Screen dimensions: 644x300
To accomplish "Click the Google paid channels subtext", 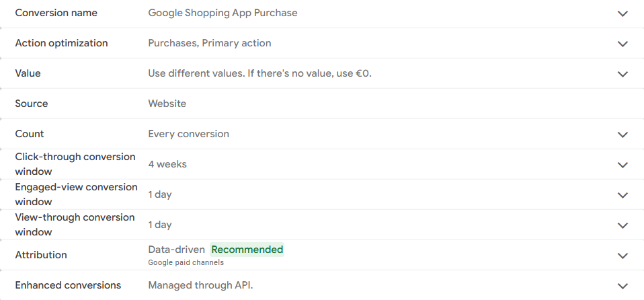I will pyautogui.click(x=186, y=262).
